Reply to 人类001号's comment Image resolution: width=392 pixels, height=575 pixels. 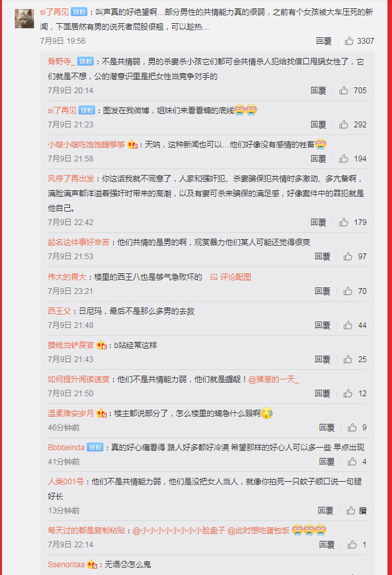click(x=325, y=511)
